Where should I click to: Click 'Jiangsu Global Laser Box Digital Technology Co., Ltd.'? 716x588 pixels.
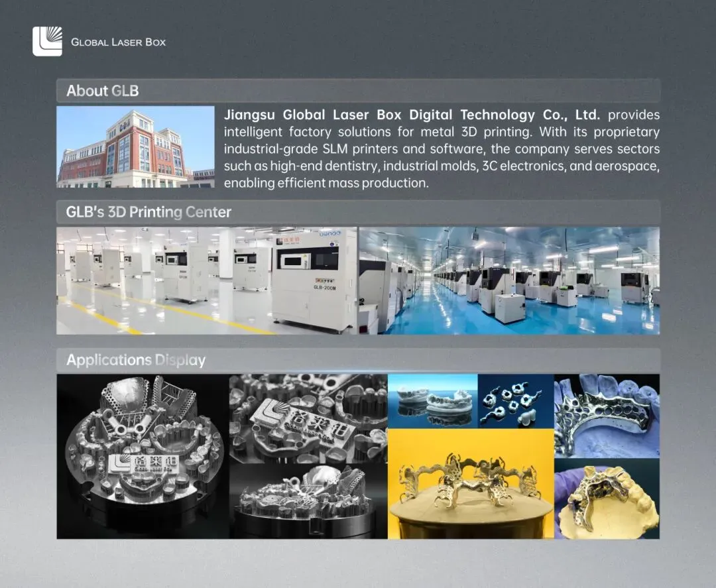(412, 115)
